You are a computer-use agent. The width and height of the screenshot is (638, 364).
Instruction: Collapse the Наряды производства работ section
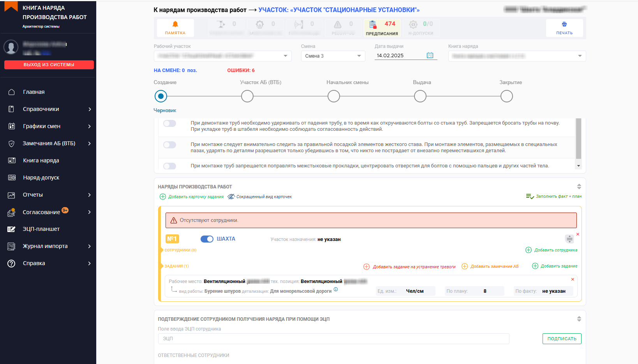click(x=579, y=186)
